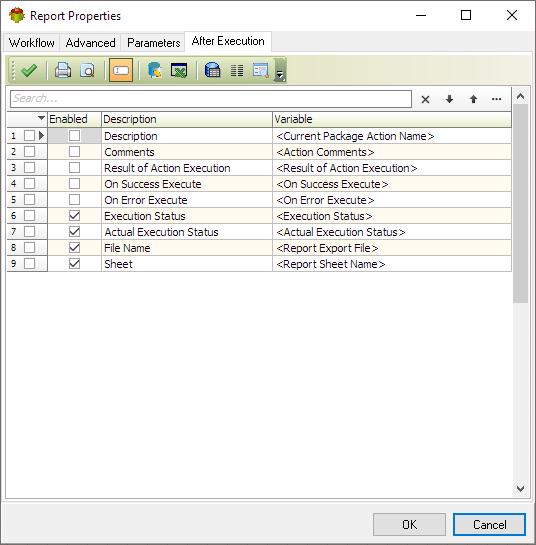The width and height of the screenshot is (536, 545).
Task: Find previous with the up arrow icon
Action: click(x=473, y=99)
